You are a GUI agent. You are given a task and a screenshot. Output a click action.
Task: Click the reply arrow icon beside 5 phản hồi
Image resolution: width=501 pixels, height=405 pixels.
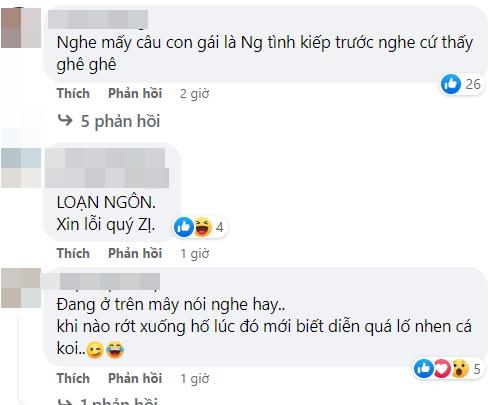tap(65, 120)
